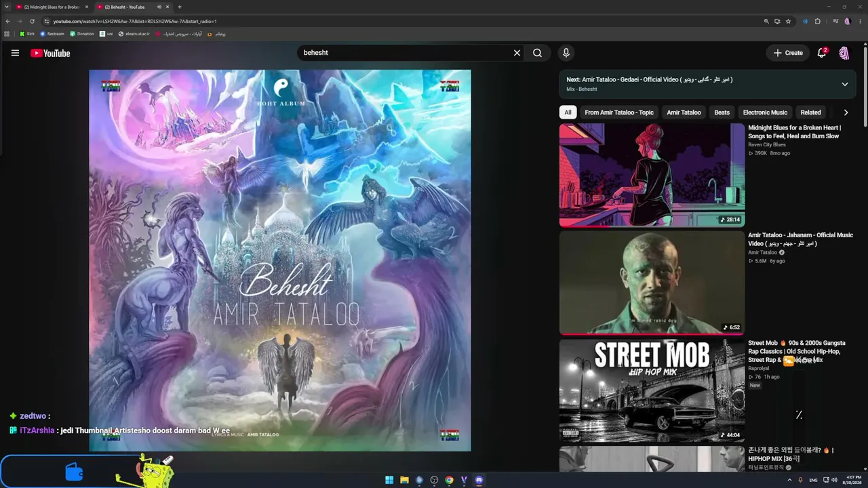Open the Street Mob hip hop mix thumbnail
The image size is (868, 488).
(652, 390)
